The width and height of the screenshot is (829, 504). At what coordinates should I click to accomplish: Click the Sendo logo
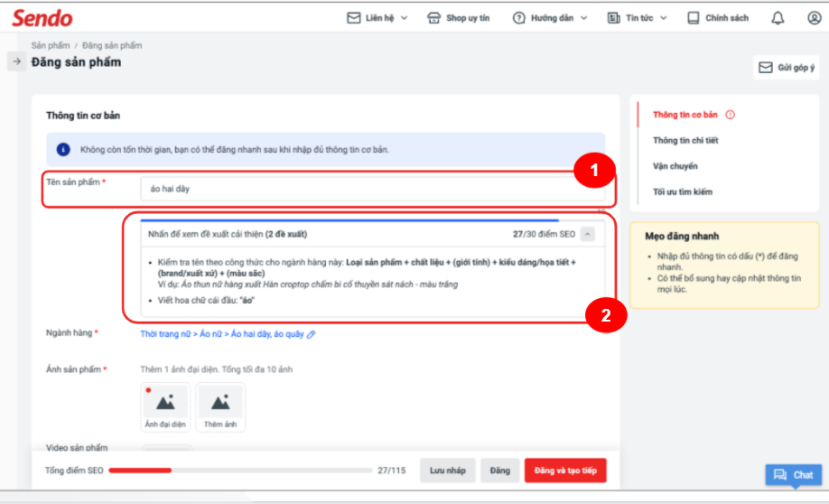click(x=42, y=18)
